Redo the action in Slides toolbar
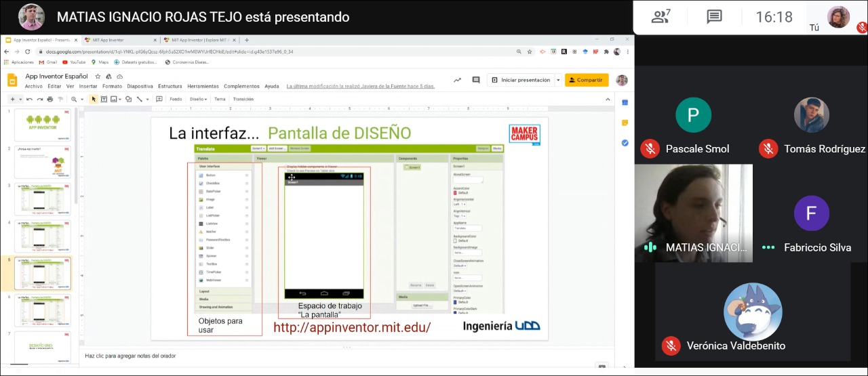This screenshot has height=376, width=868. pyautogui.click(x=41, y=99)
